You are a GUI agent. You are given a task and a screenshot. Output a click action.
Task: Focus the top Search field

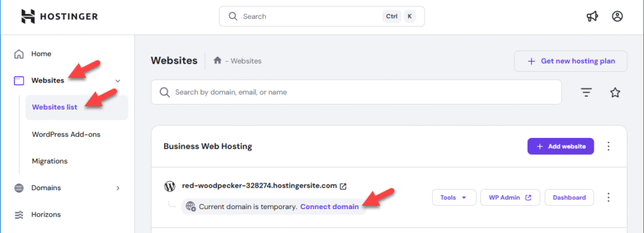point(322,16)
